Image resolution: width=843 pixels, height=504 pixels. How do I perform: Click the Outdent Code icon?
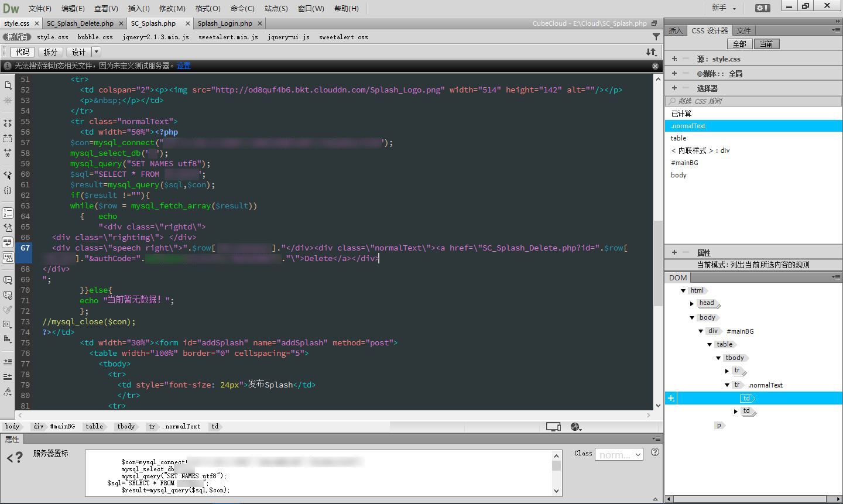(8, 376)
